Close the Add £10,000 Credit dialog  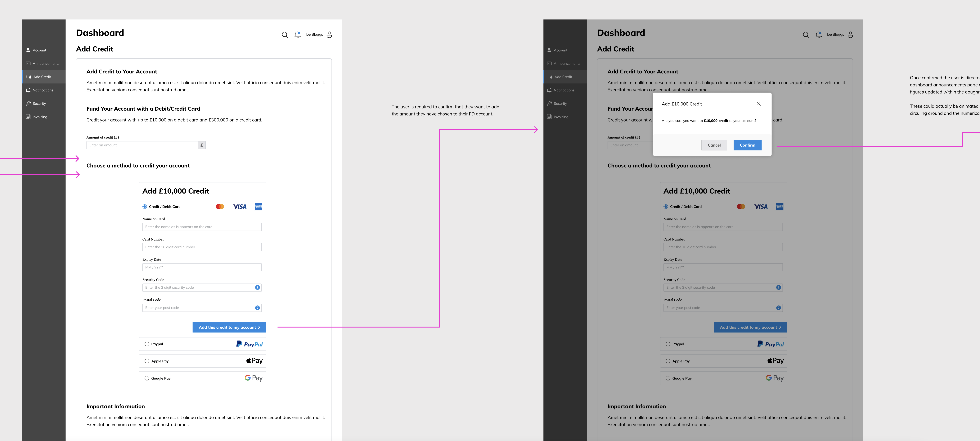tap(758, 103)
